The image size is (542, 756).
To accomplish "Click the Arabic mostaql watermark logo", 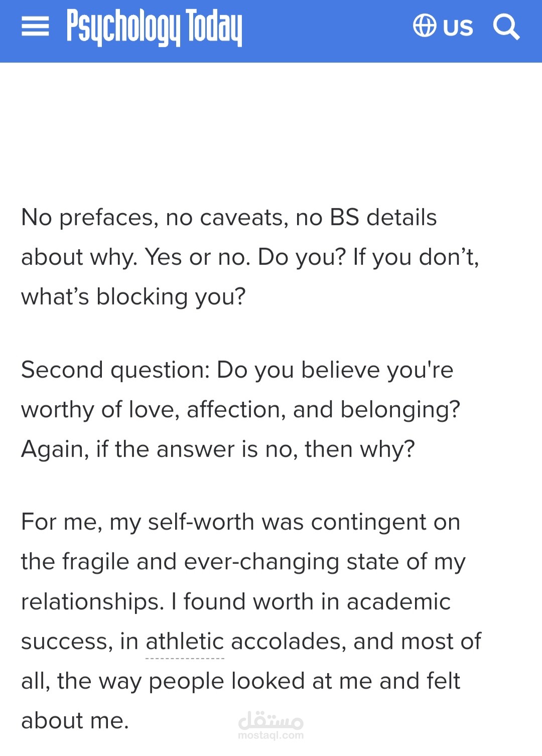I will pyautogui.click(x=271, y=720).
